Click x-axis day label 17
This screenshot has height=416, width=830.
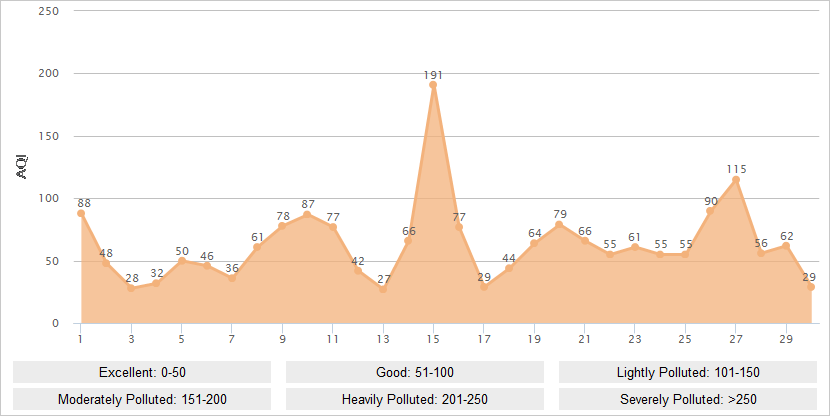click(x=484, y=339)
